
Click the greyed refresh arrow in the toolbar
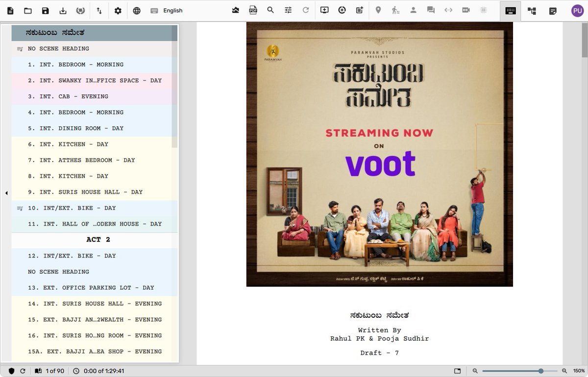coord(306,10)
